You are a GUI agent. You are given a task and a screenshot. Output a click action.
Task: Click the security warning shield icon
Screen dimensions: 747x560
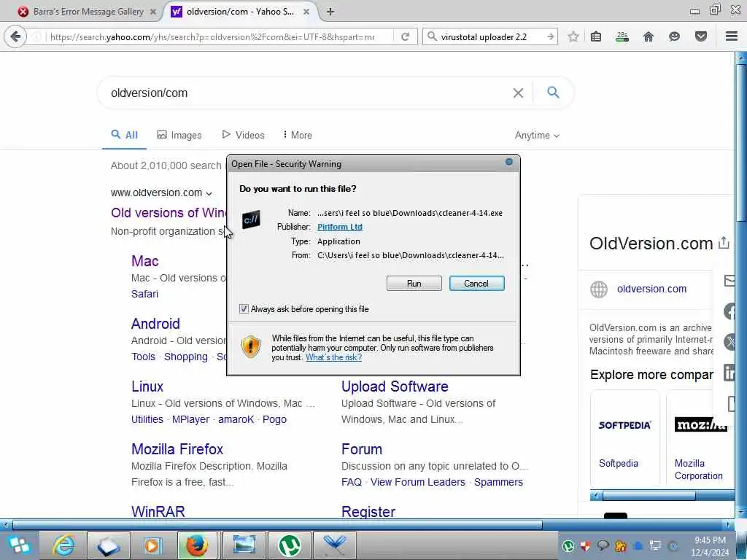(251, 346)
